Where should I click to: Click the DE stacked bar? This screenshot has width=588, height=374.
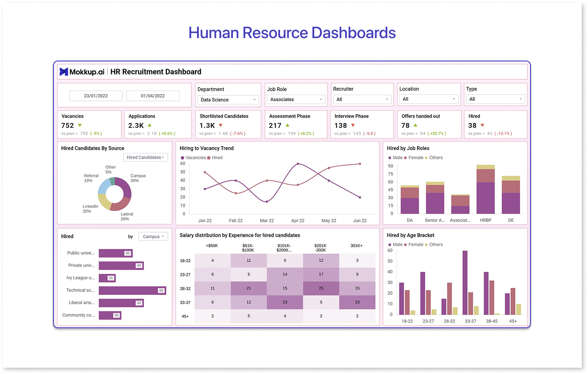pos(511,195)
